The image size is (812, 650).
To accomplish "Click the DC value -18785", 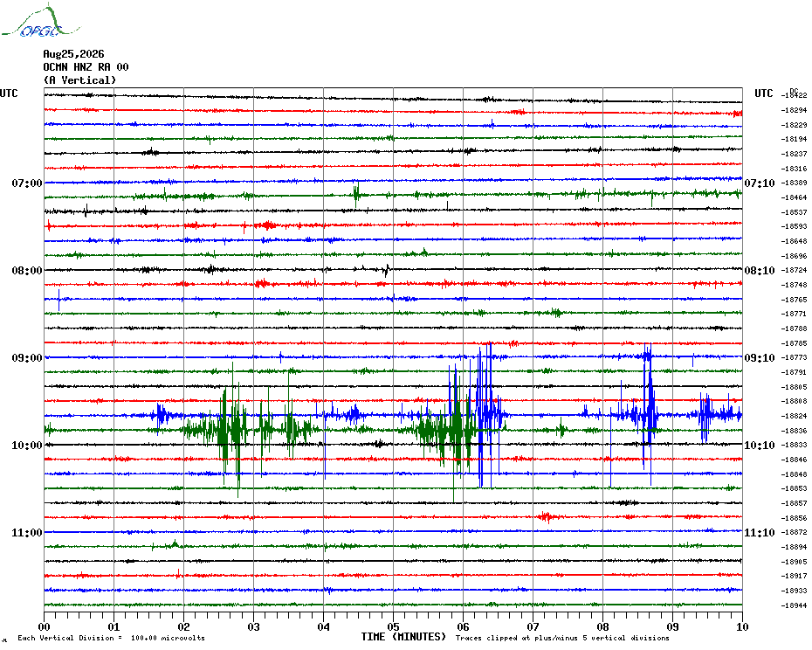I will point(794,343).
